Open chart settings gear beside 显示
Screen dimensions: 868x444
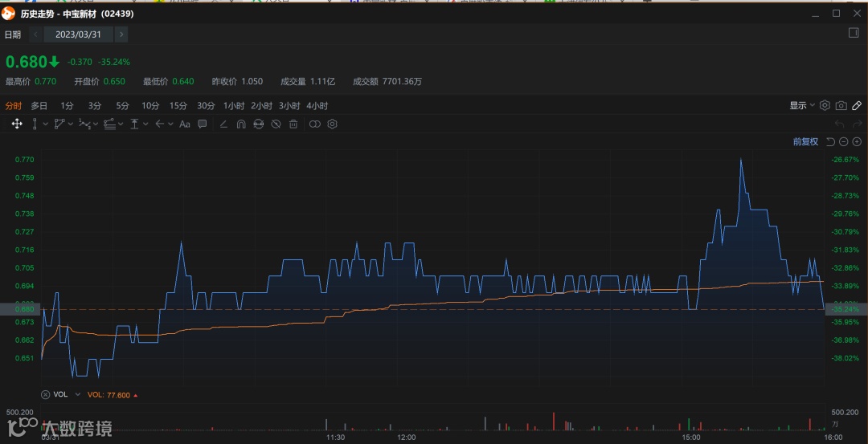[825, 105]
